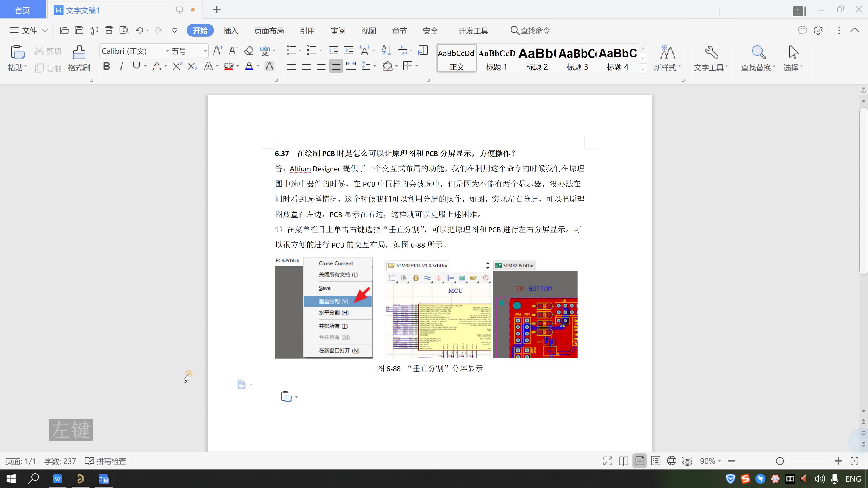The width and height of the screenshot is (868, 488).
Task: Apply subscript formatting
Action: pyautogui.click(x=192, y=66)
